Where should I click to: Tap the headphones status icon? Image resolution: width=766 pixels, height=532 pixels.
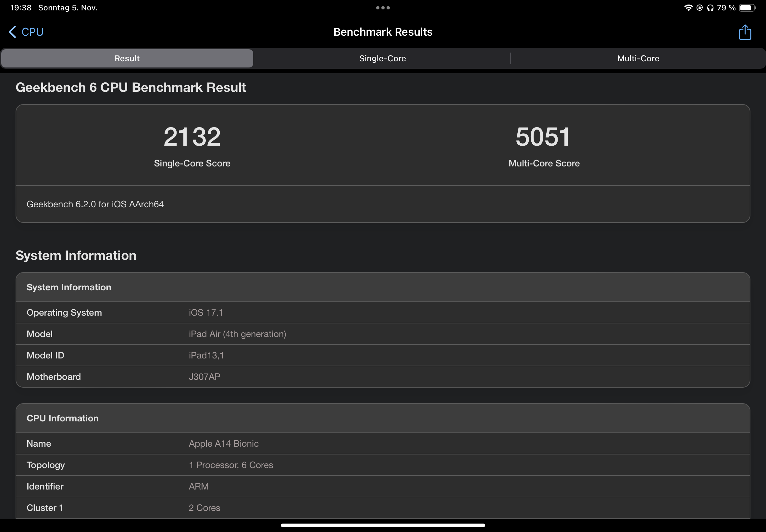(x=710, y=8)
